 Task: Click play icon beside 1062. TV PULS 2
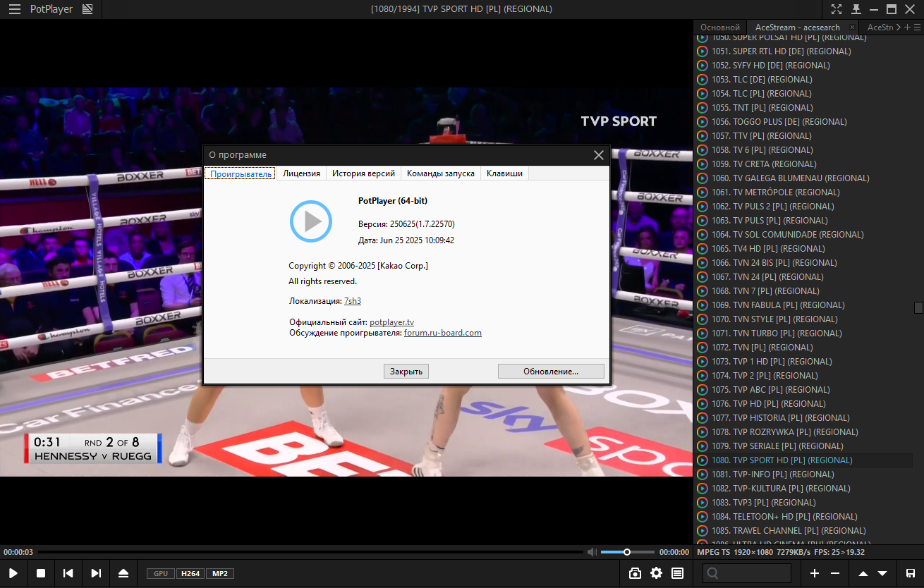pyautogui.click(x=703, y=207)
